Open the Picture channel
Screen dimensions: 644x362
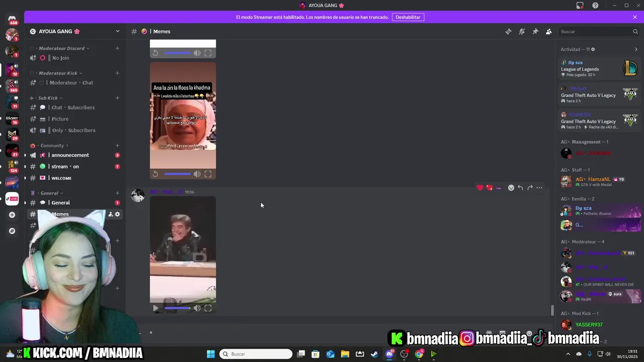tap(74, 119)
